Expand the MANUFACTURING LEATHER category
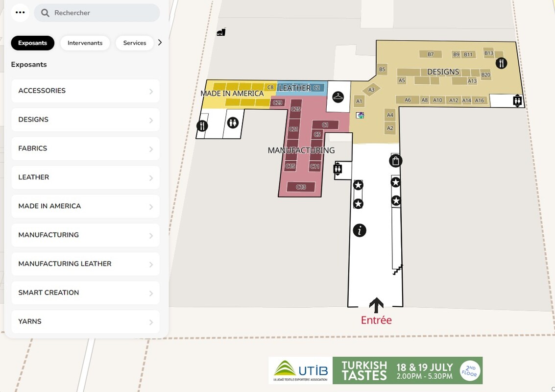The height and width of the screenshot is (392, 555). (86, 264)
